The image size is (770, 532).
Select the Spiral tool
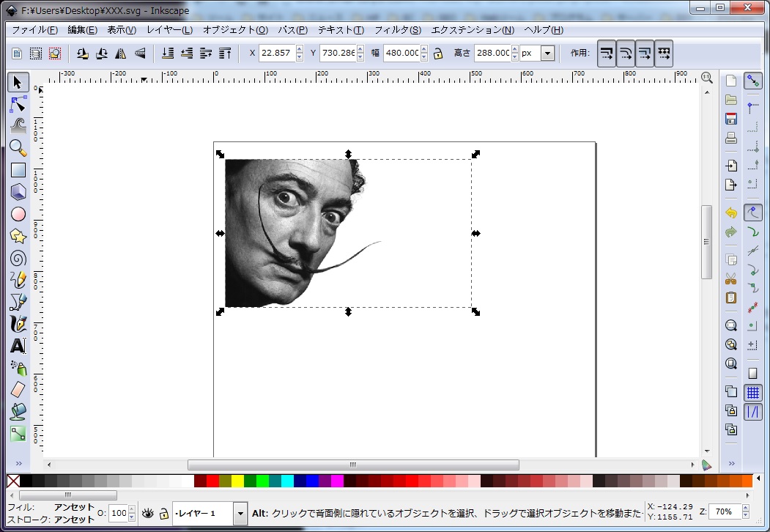pyautogui.click(x=18, y=259)
